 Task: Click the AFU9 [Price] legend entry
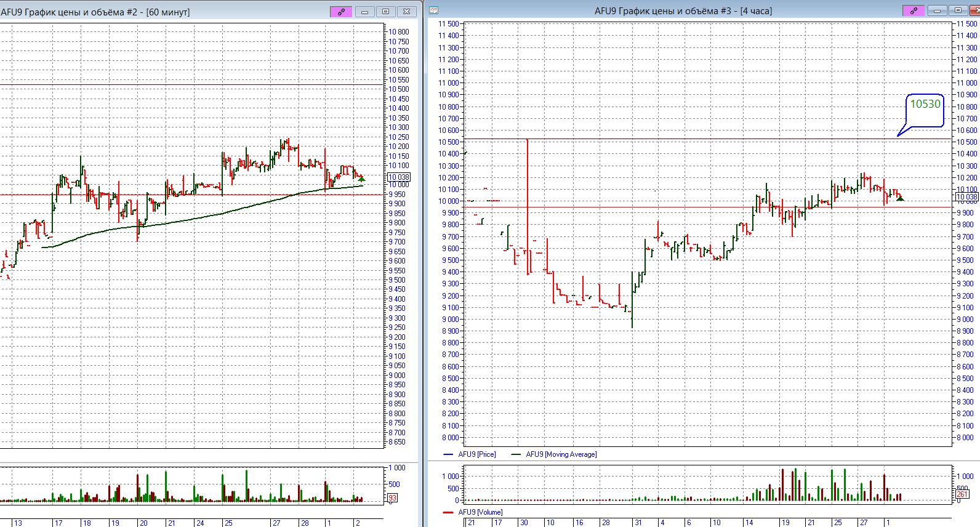click(476, 454)
